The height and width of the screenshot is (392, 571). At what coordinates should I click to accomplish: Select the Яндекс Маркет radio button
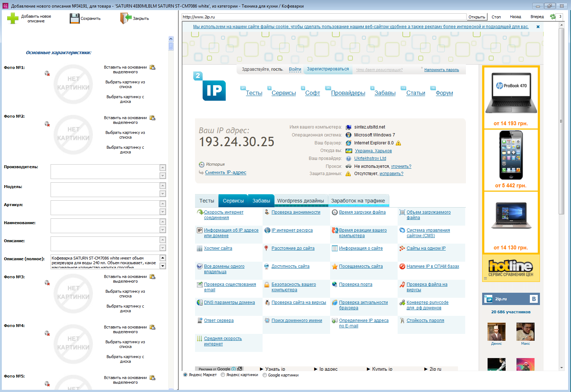pyautogui.click(x=185, y=375)
